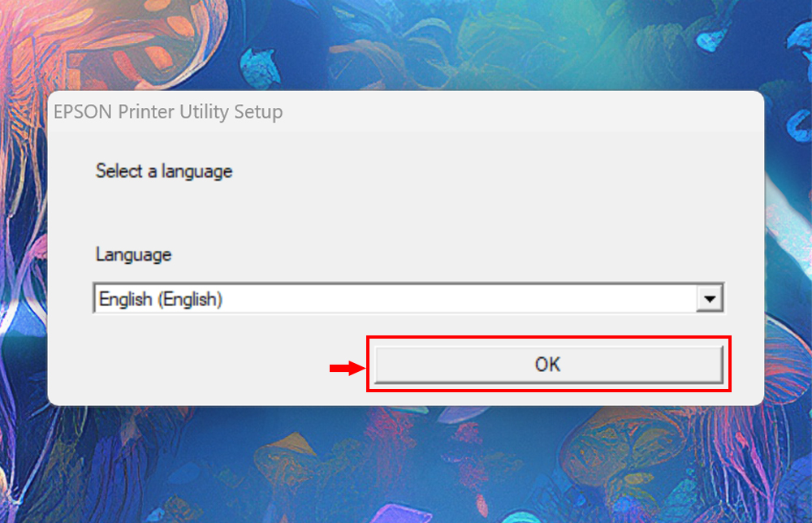Image resolution: width=812 pixels, height=523 pixels.
Task: Click the empty area left of the OK button
Action: (203, 365)
